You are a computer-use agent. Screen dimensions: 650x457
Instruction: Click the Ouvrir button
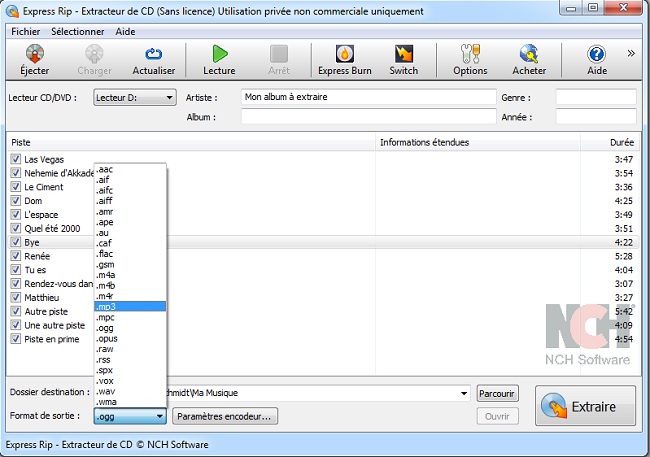pyautogui.click(x=497, y=416)
